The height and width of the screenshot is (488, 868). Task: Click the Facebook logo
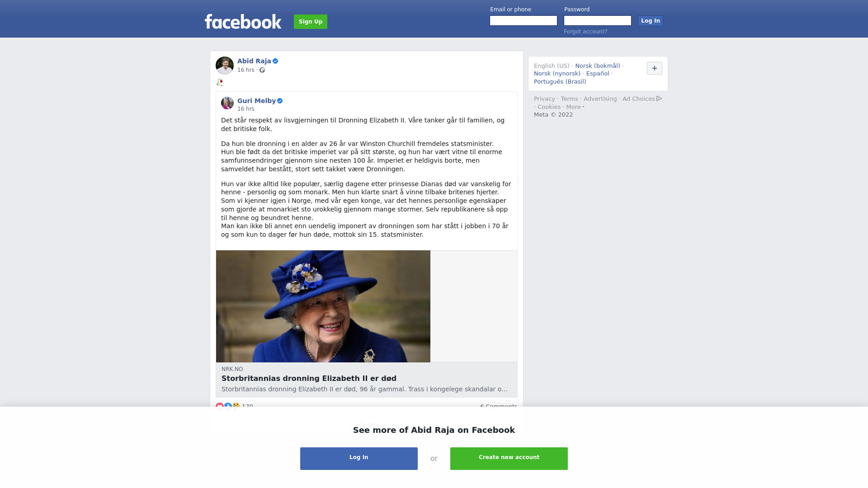243,22
